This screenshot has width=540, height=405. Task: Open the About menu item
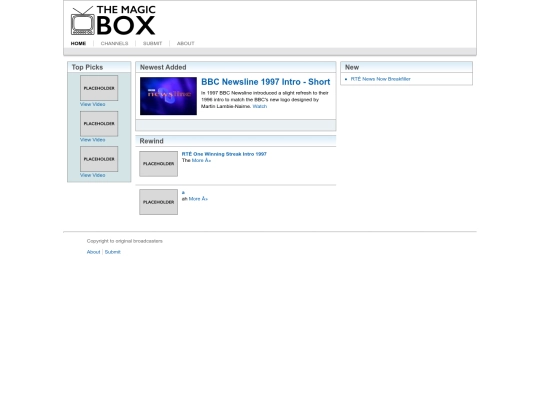tap(186, 43)
